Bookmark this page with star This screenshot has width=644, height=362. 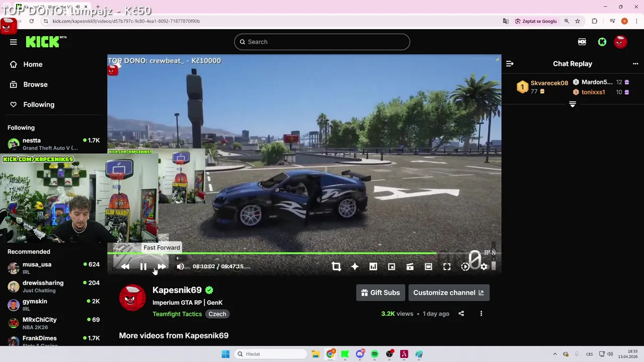pyautogui.click(x=578, y=21)
